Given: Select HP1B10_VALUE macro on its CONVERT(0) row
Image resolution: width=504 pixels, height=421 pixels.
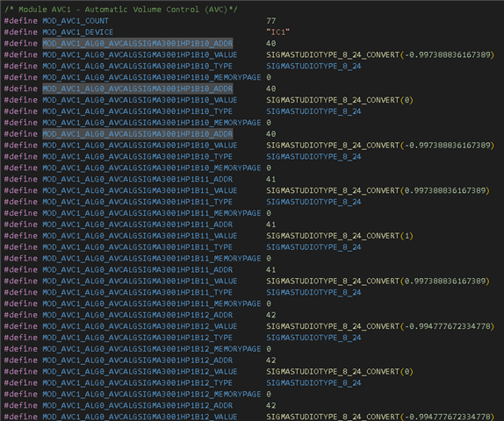Looking at the screenshot, I should click(140, 100).
